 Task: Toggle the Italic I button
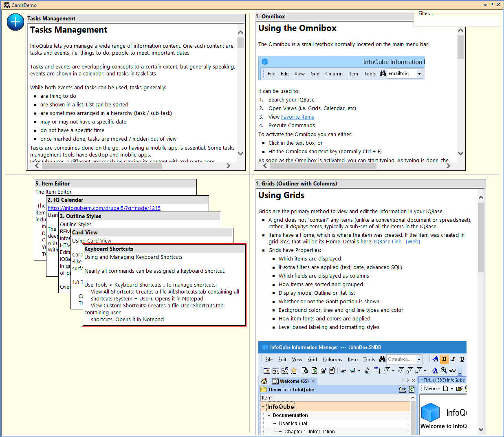(x=453, y=359)
